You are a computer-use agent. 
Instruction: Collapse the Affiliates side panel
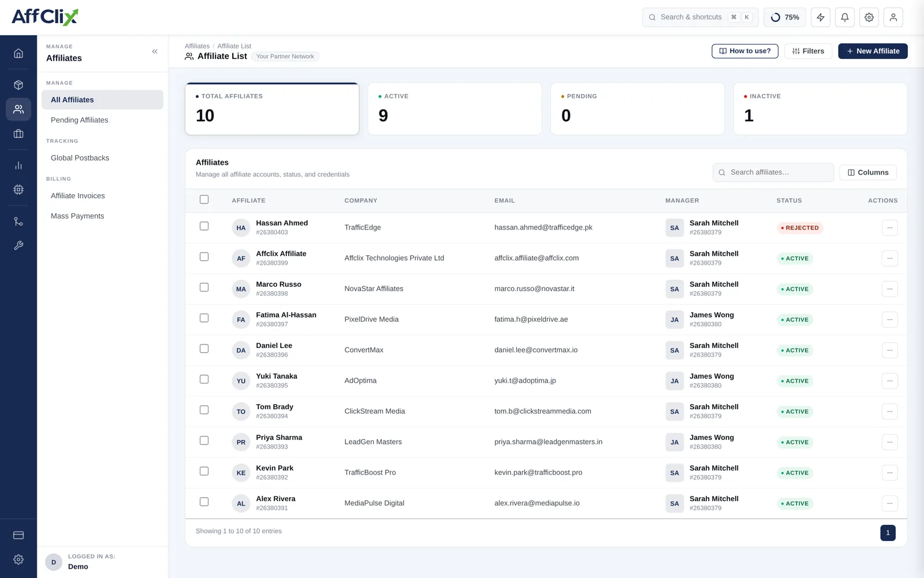coord(155,51)
